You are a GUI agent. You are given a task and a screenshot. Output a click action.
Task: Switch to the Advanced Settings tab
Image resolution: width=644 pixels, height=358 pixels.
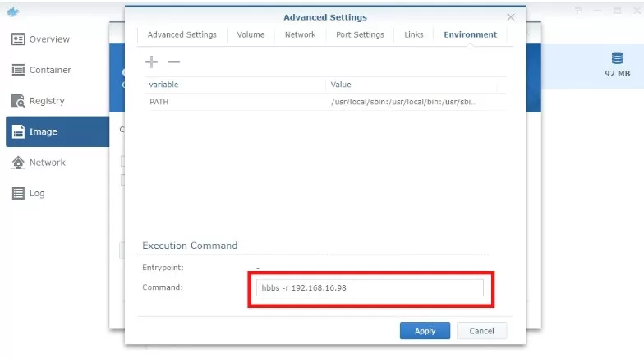[182, 34]
